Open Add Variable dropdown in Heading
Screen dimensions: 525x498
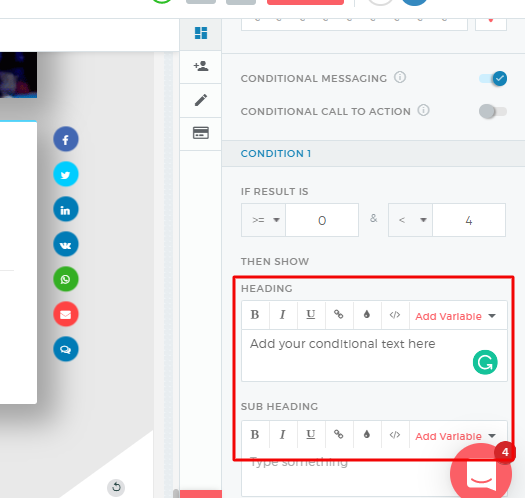(455, 316)
